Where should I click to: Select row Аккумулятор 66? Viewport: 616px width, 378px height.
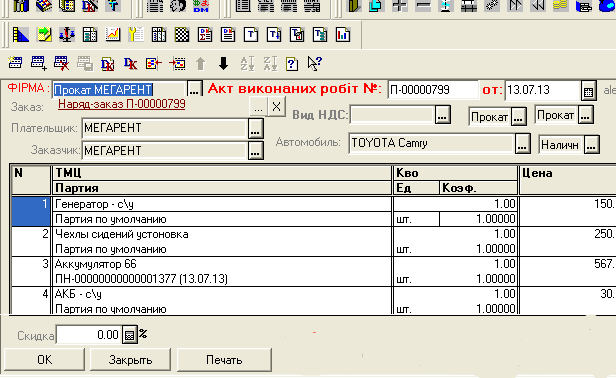[222, 264]
